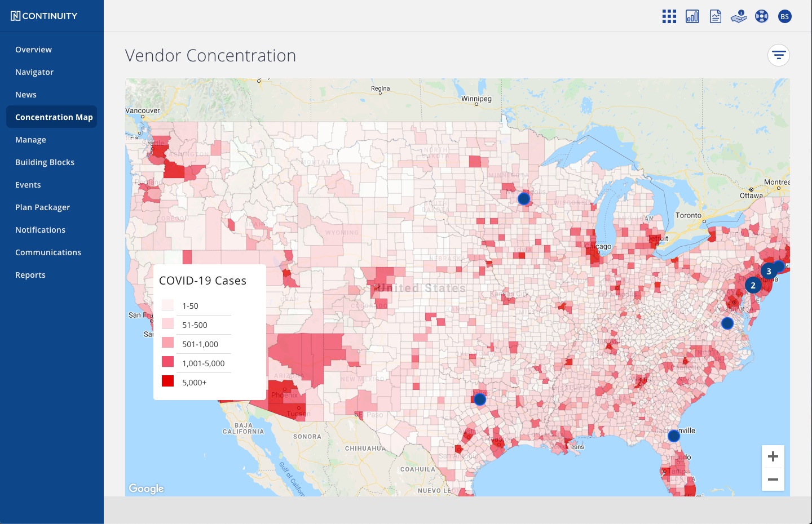Click the 1,001-5,000 legend swatch
This screenshot has width=812, height=524.
[167, 362]
